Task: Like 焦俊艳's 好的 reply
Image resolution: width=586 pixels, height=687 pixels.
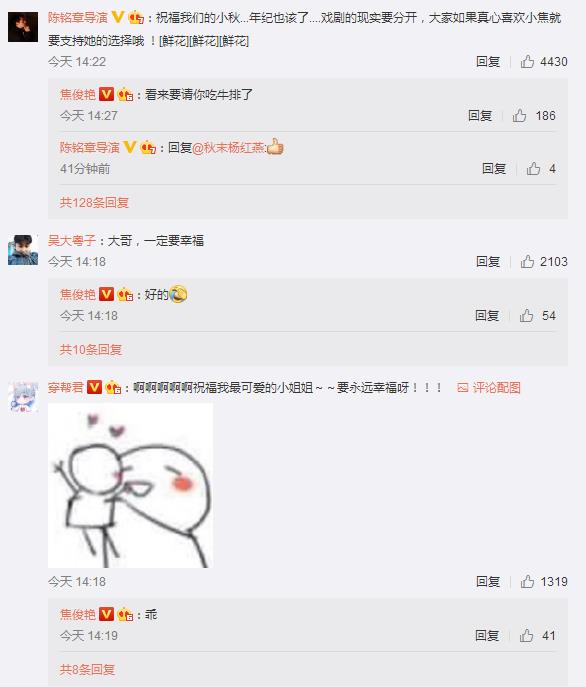Action: pyautogui.click(x=526, y=315)
